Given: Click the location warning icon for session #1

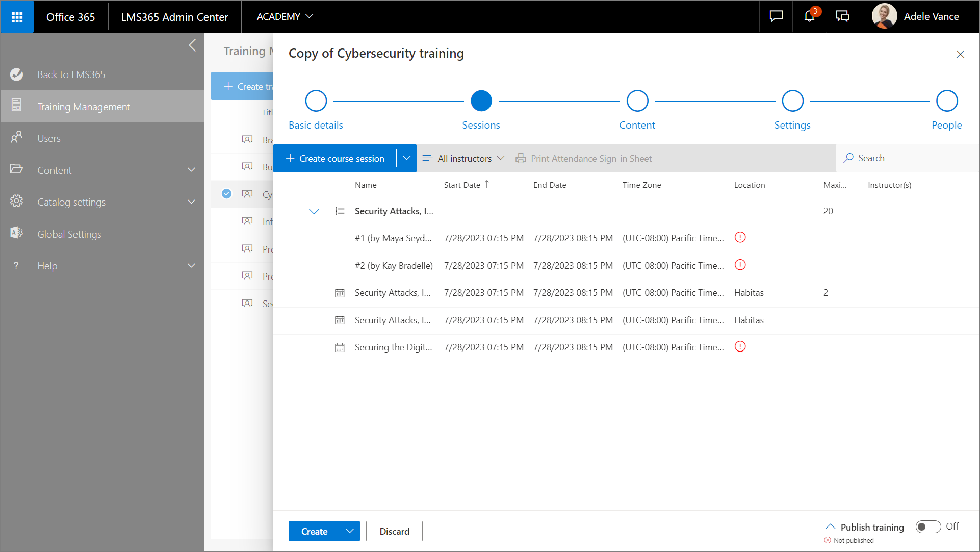Looking at the screenshot, I should point(740,237).
